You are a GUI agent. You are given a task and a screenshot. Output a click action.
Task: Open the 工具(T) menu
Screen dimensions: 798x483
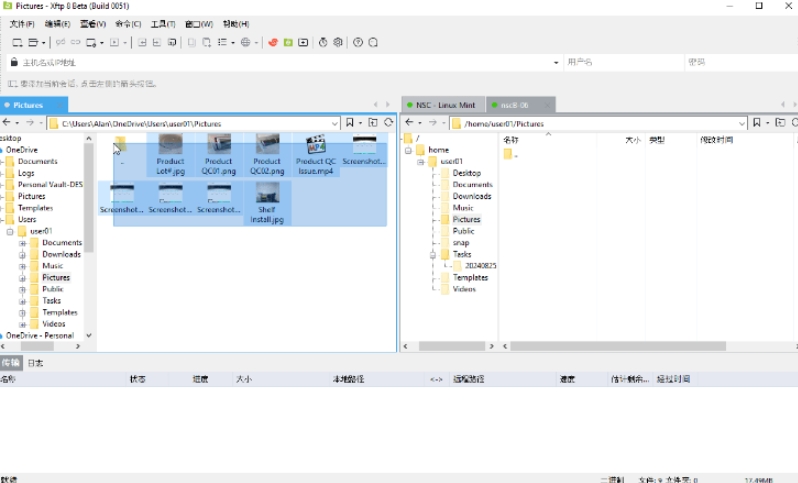click(162, 23)
